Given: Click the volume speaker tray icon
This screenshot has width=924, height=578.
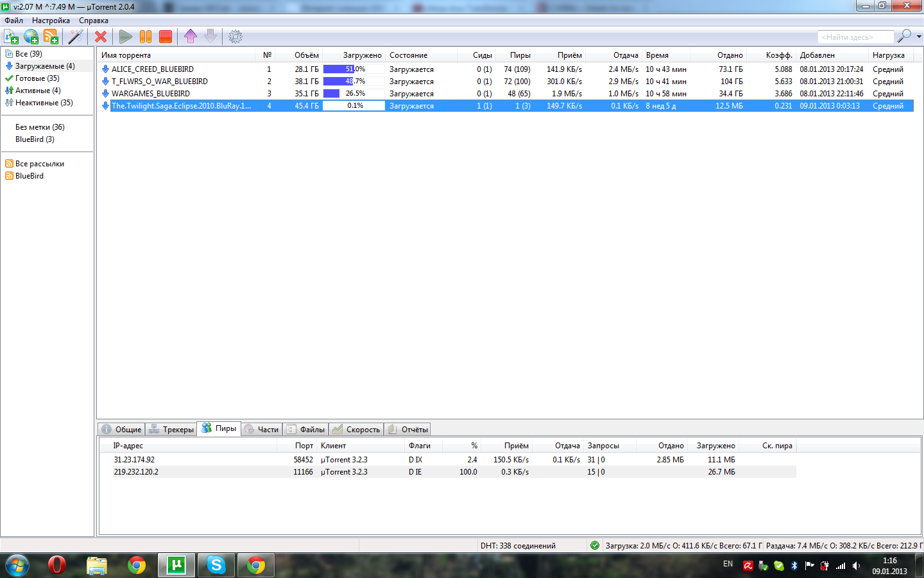Looking at the screenshot, I should pyautogui.click(x=856, y=566).
